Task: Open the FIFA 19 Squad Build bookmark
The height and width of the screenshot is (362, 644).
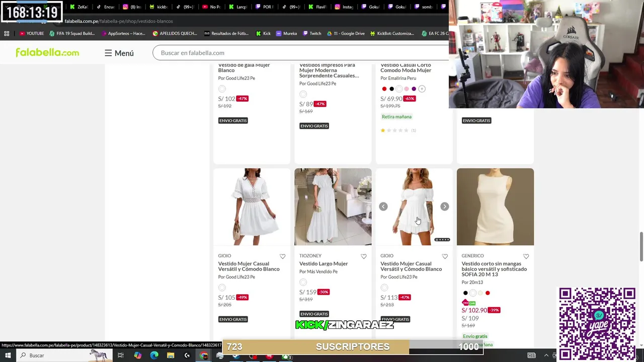Action: click(72, 34)
